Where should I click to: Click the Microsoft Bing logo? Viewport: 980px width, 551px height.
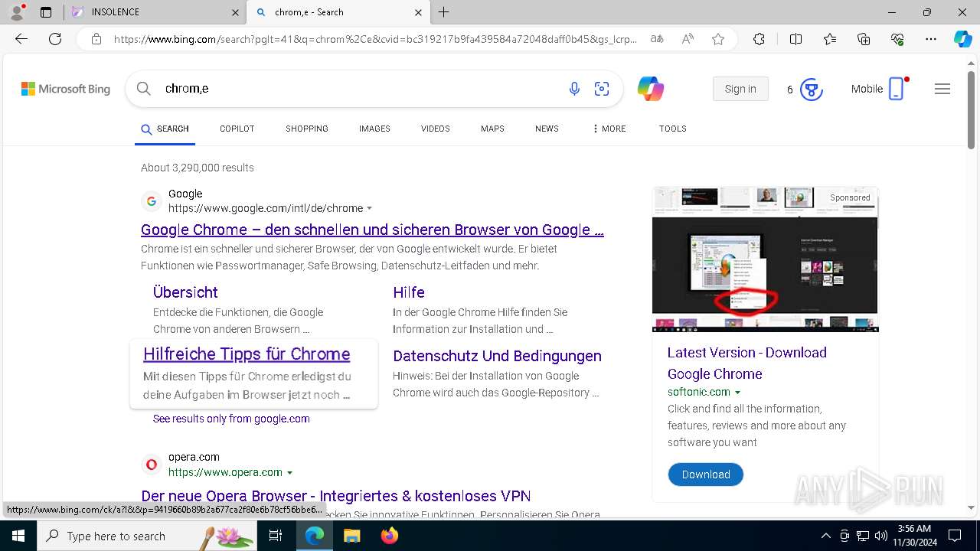tap(66, 89)
